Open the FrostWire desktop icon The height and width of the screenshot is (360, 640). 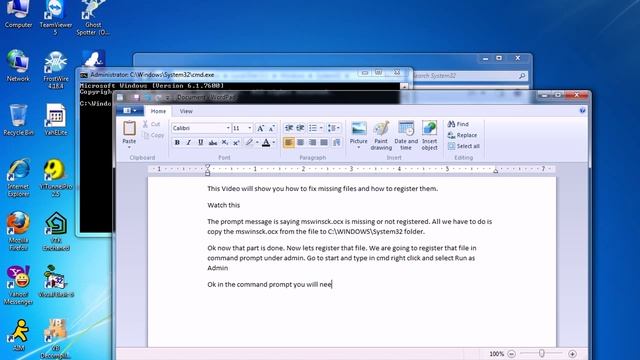(56, 70)
